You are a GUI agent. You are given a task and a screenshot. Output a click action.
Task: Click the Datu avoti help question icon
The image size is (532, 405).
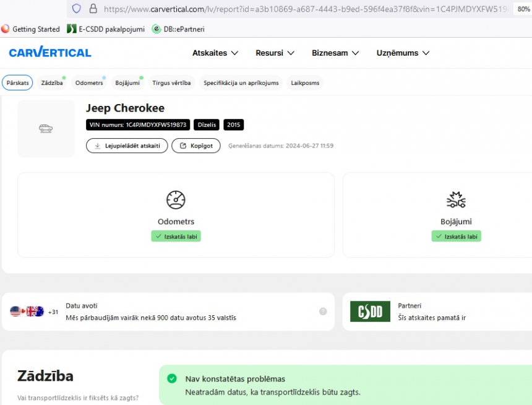click(x=323, y=311)
